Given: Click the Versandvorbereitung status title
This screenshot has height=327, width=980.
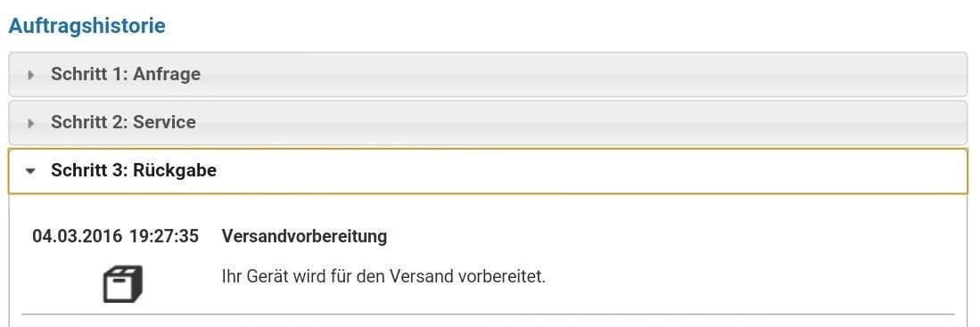Looking at the screenshot, I should tap(304, 236).
